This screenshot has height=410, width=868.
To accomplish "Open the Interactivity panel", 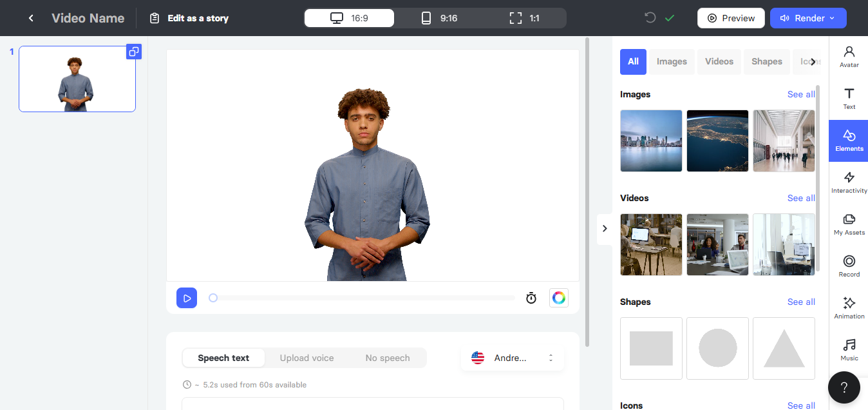I will click(849, 182).
